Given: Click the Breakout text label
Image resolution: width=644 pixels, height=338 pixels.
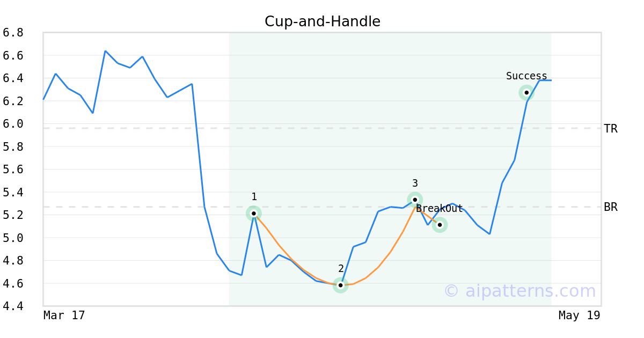Looking at the screenshot, I should pos(439,209).
